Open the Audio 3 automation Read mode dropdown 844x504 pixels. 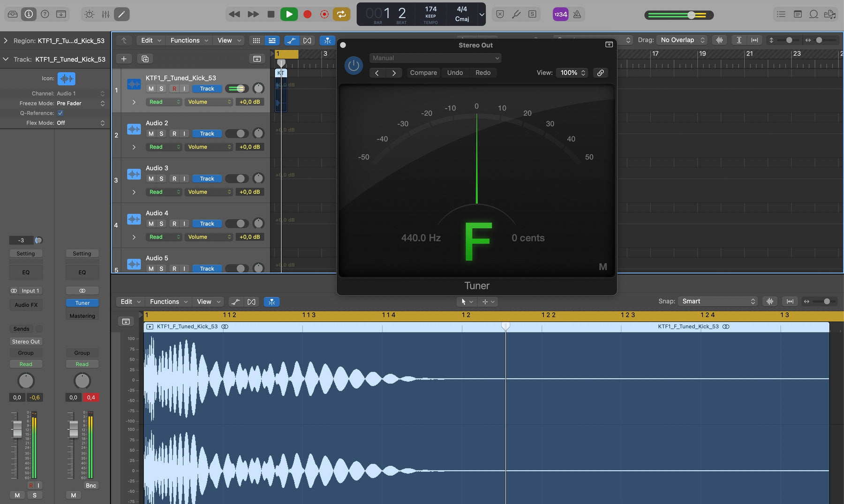click(164, 192)
